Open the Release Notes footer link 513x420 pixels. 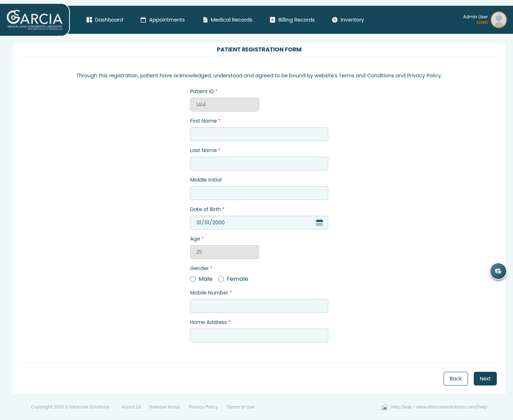[x=165, y=407]
